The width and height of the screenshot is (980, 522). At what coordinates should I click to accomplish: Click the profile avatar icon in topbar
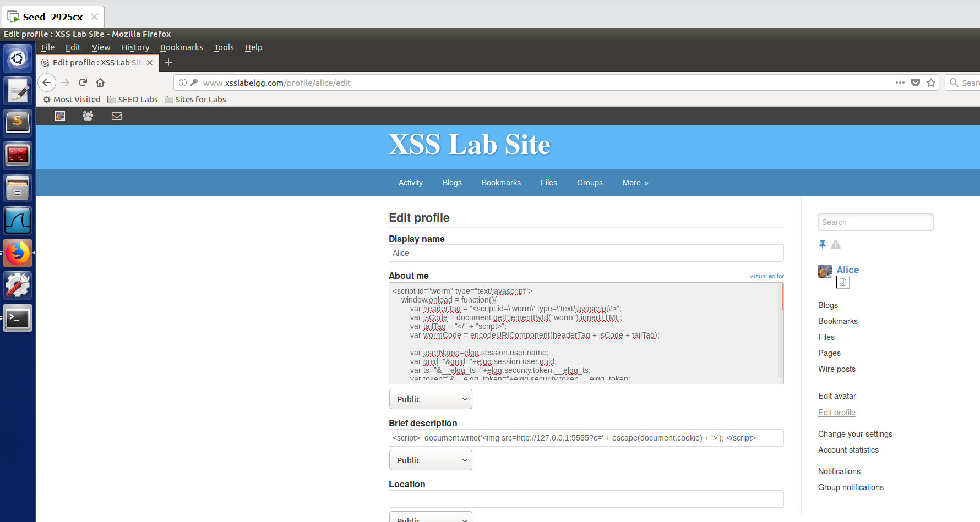(x=60, y=116)
